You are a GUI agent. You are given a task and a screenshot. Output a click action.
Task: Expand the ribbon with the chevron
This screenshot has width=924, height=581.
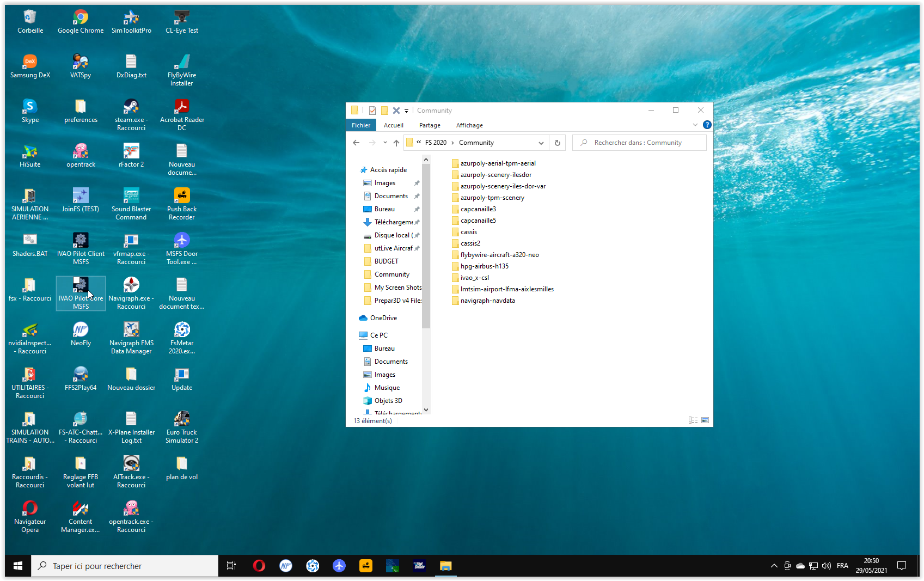[695, 125]
